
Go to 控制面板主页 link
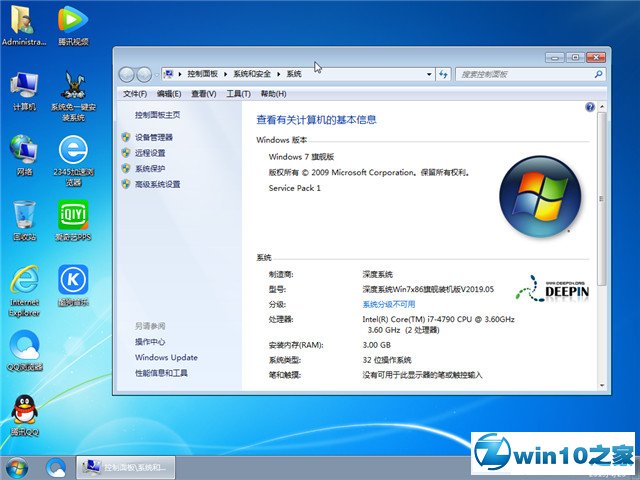(x=158, y=115)
